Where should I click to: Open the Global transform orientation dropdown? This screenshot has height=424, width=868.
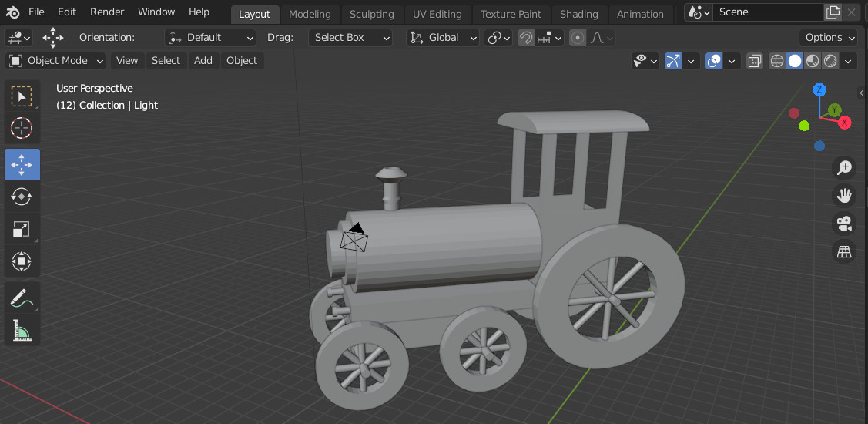443,38
